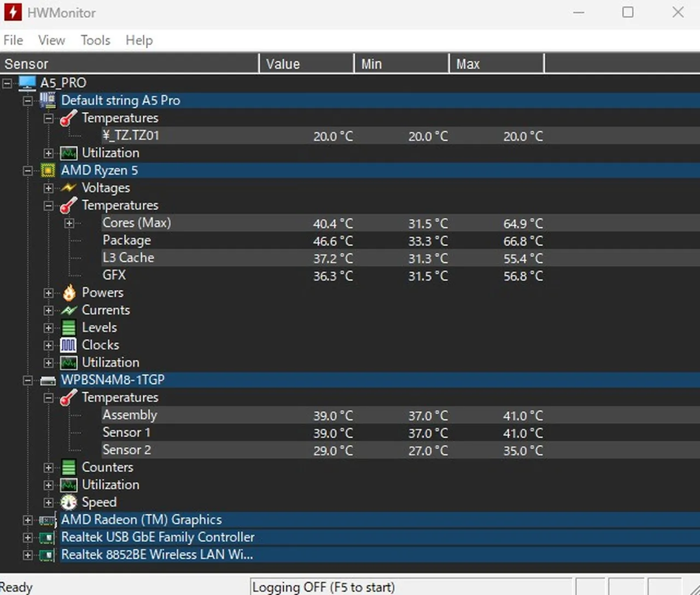
Task: Click the flame icon beside Powers
Action: 69,293
